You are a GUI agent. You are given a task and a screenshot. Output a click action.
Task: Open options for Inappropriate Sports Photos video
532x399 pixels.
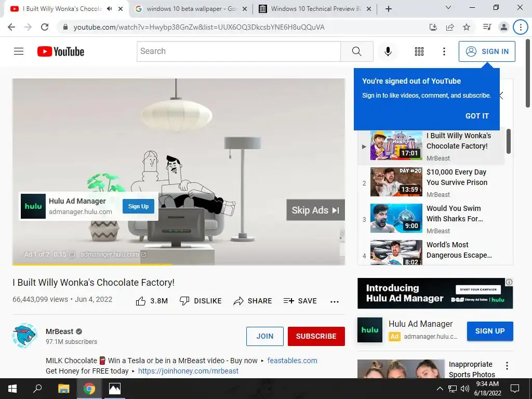(507, 365)
